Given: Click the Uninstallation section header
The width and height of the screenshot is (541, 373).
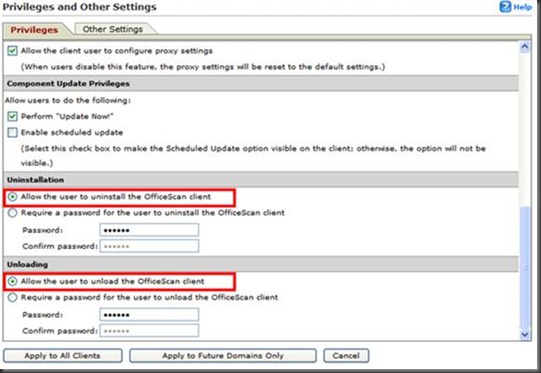Looking at the screenshot, I should 260,180.
